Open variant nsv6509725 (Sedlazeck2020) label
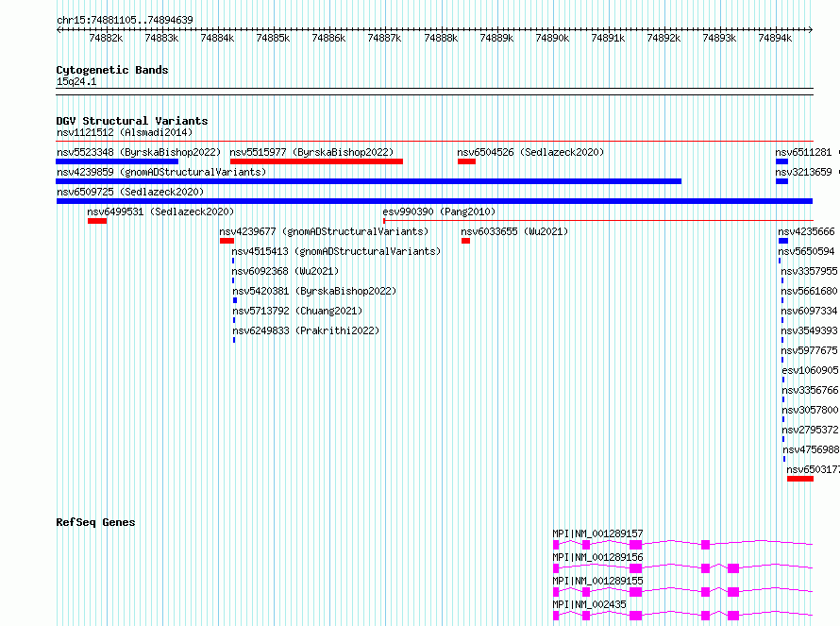 (x=130, y=192)
